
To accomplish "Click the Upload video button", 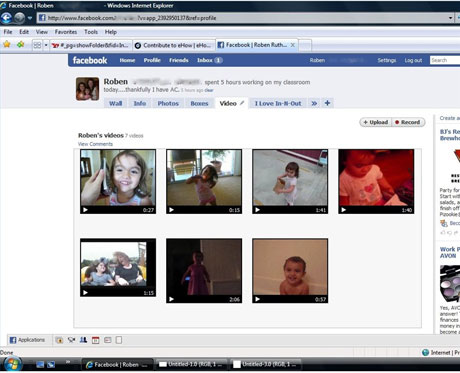I will tap(375, 122).
